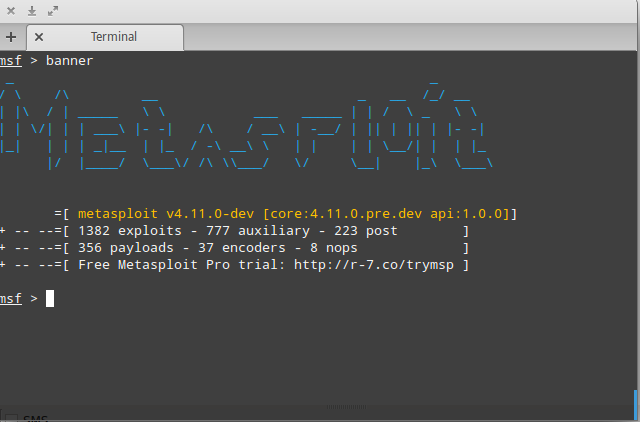Click the blue vertical scrollbar thumb
The image size is (640, 422).
coord(635,406)
